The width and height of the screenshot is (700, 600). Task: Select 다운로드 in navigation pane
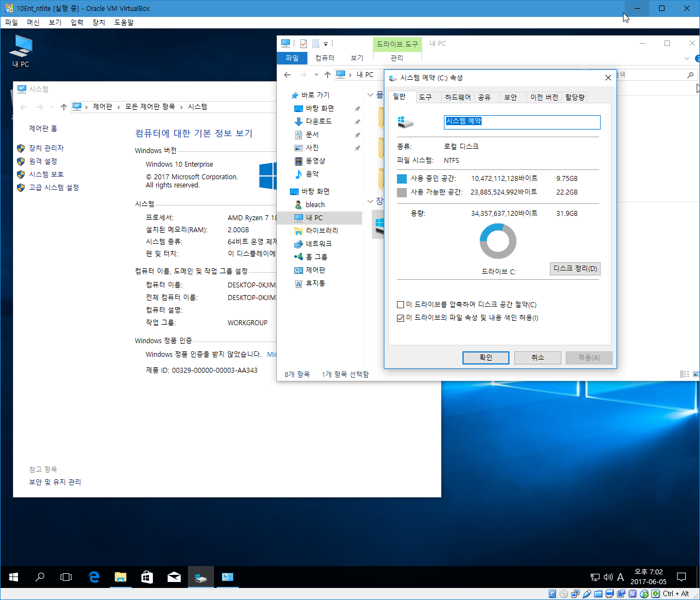click(x=319, y=121)
